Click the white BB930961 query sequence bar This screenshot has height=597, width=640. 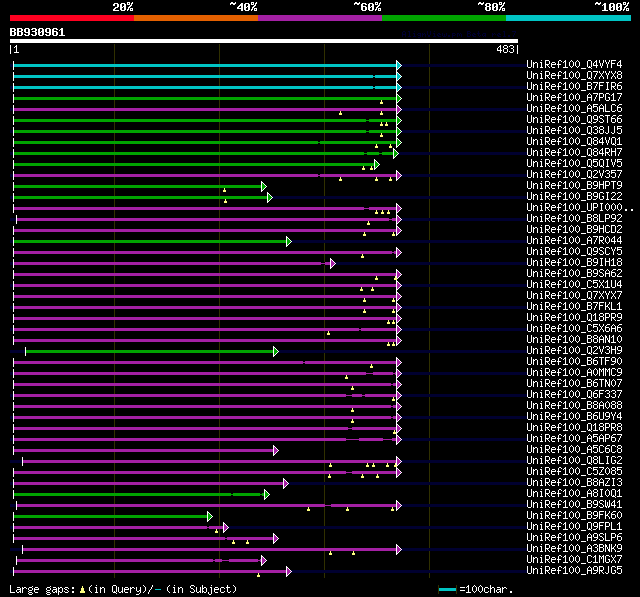pos(264,41)
